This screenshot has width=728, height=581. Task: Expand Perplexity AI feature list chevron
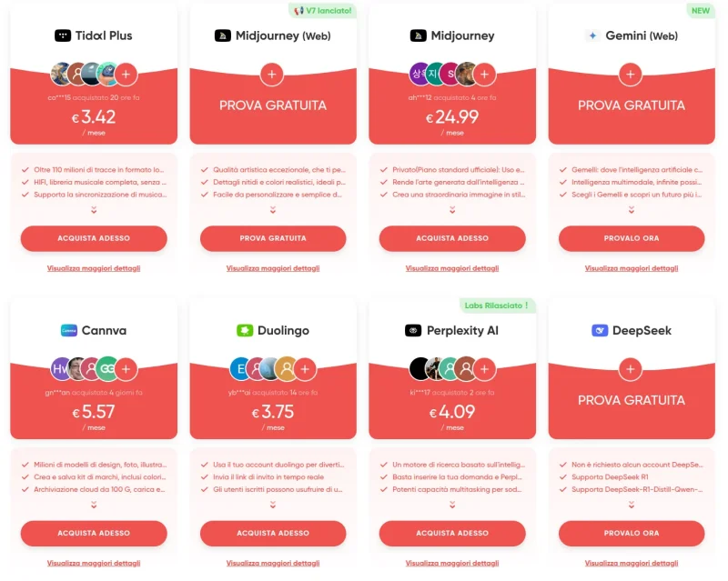(x=452, y=505)
